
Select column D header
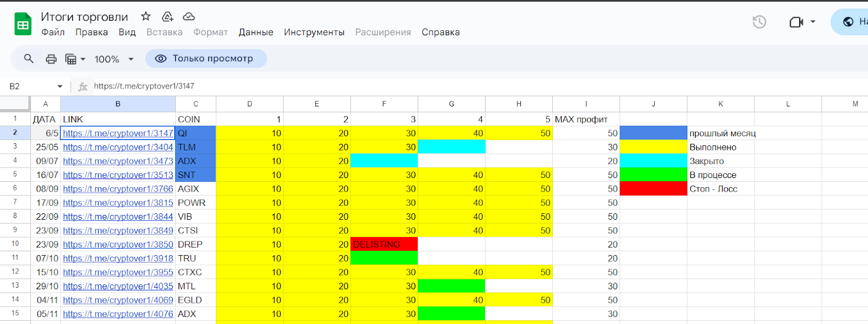[x=250, y=104]
